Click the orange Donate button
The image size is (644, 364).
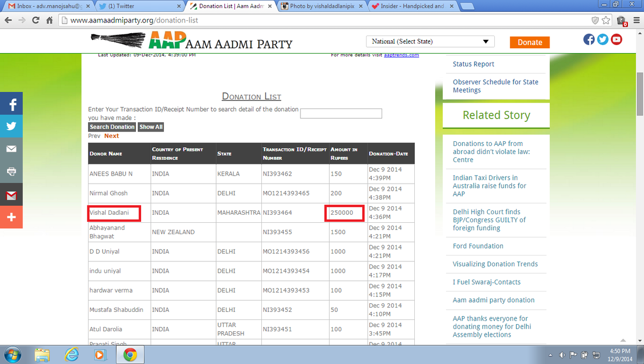point(530,42)
